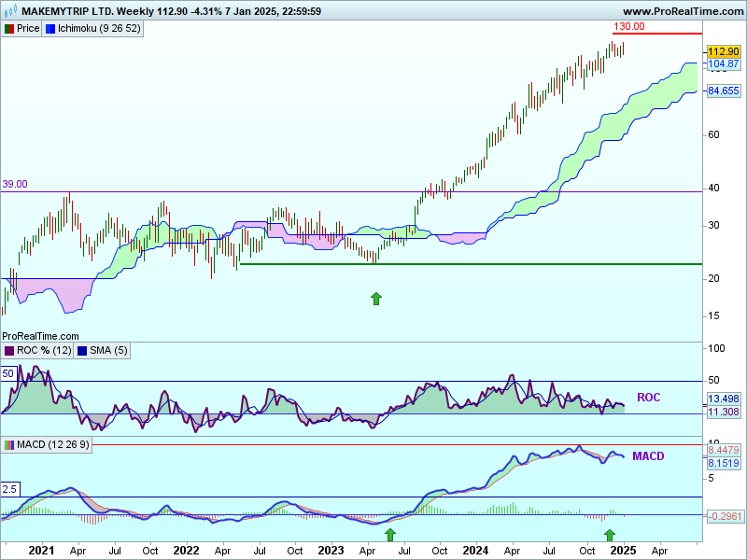Select the red 130.00 resistance level label
This screenshot has height=560, width=747.
628,26
